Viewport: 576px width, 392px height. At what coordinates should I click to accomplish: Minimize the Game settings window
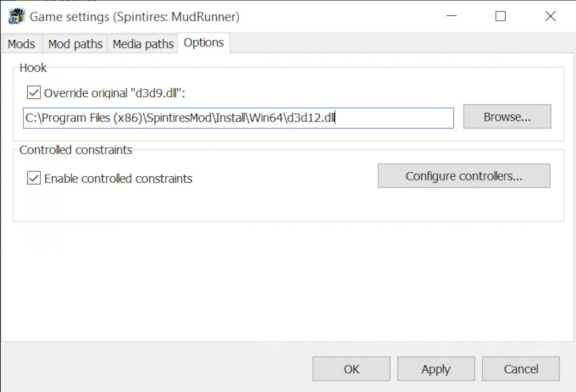[x=451, y=16]
